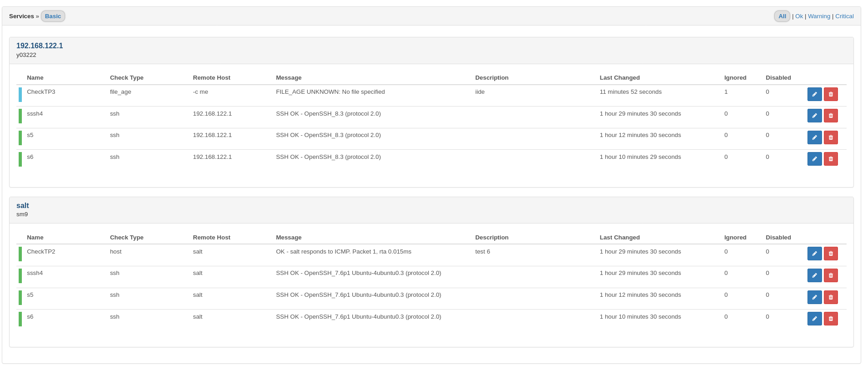This screenshot has width=868, height=371.
Task: Delete the CheckTP2 service
Action: (x=831, y=254)
